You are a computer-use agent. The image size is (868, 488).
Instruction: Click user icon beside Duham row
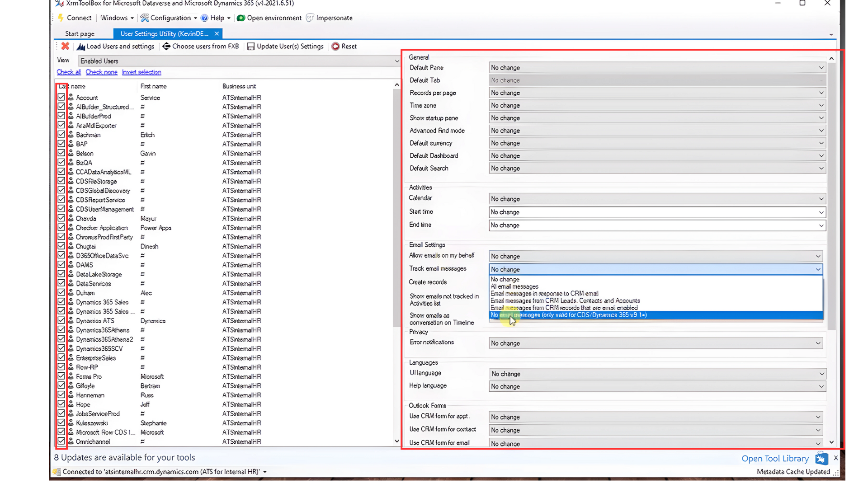tap(71, 293)
